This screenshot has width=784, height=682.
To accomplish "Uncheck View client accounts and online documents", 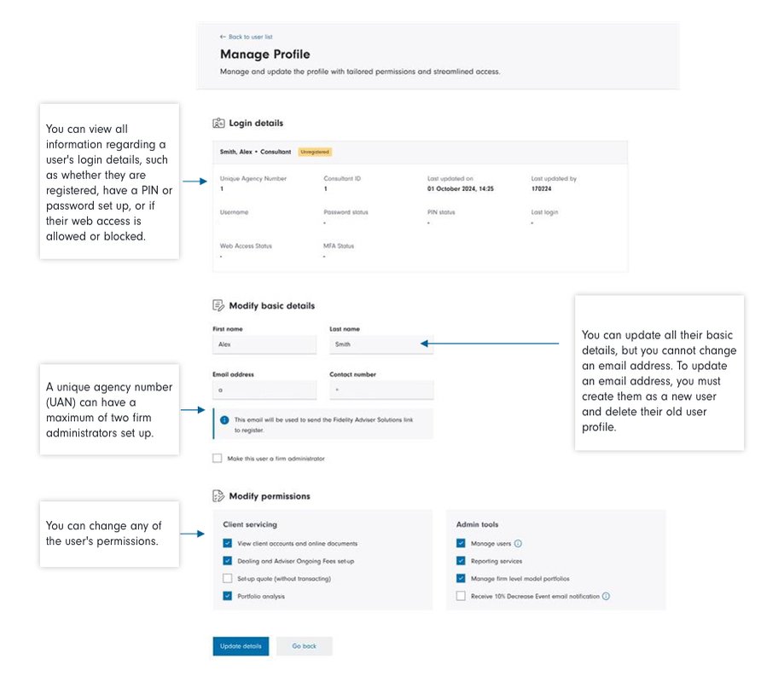I will click(228, 543).
